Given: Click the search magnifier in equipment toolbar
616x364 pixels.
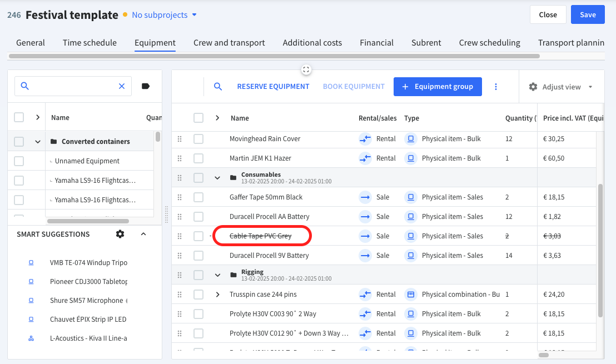Looking at the screenshot, I should tap(217, 86).
